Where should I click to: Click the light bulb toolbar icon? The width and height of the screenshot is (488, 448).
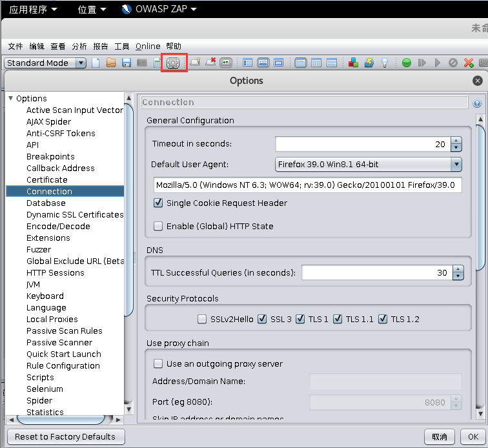pyautogui.click(x=385, y=63)
